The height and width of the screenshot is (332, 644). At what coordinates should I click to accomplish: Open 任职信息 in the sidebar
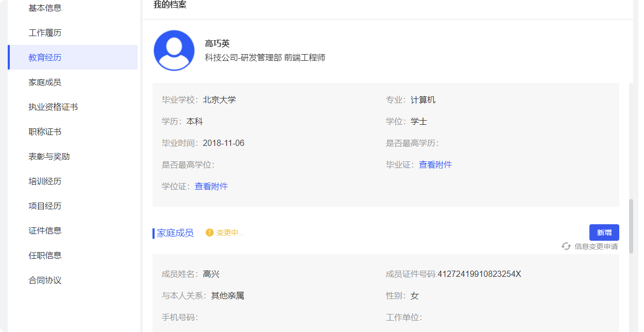[x=45, y=256]
